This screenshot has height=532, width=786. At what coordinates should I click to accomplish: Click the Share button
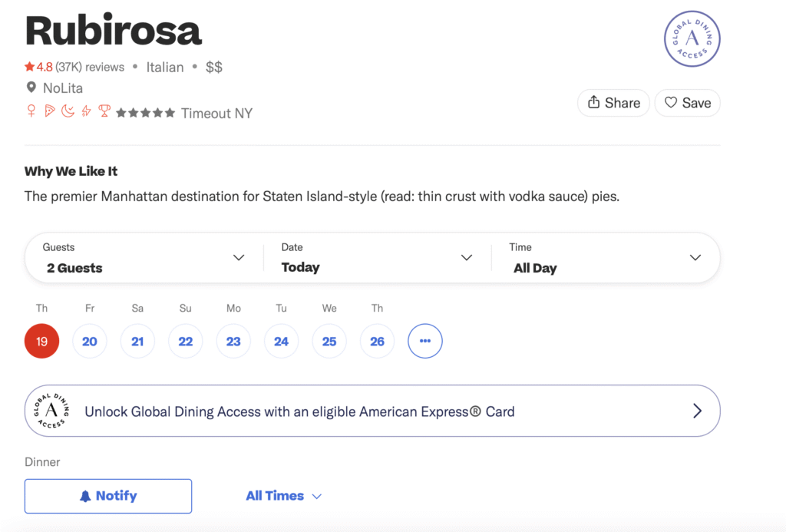(613, 102)
